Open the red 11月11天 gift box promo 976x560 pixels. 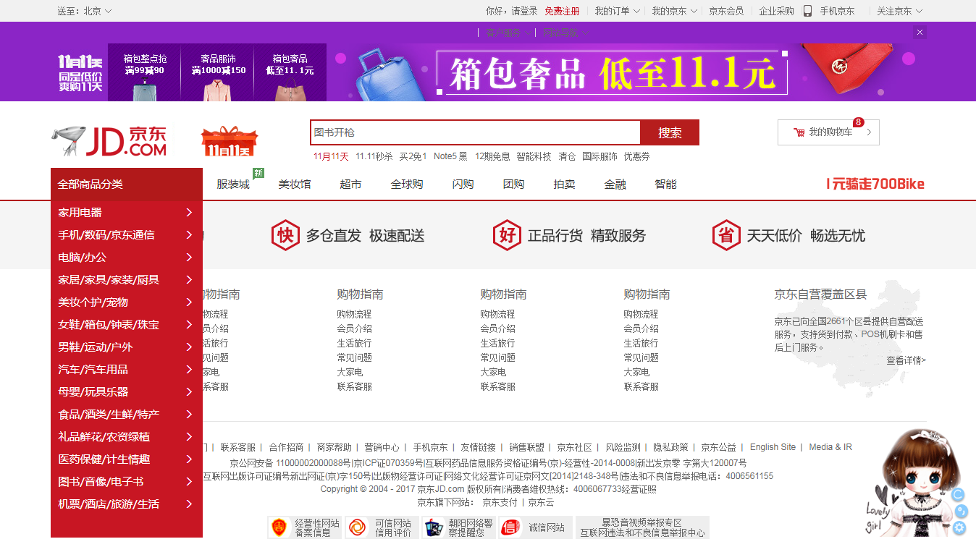click(230, 141)
